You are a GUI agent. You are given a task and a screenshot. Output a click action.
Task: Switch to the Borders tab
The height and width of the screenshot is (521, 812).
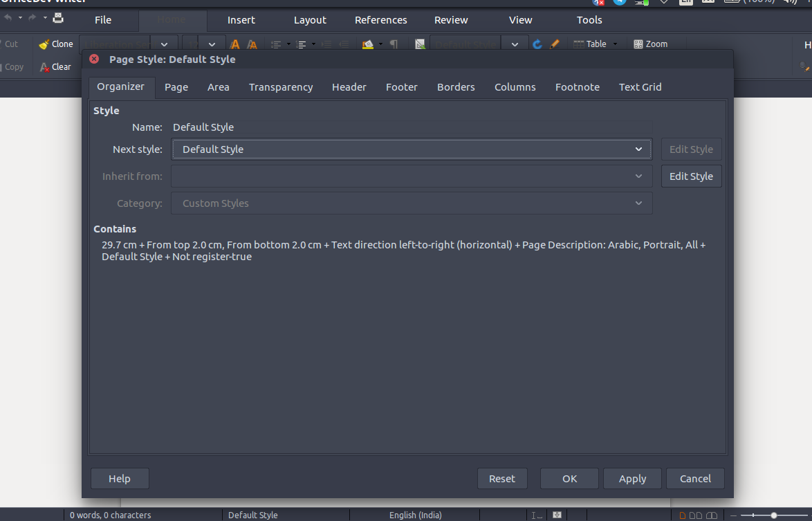point(456,87)
